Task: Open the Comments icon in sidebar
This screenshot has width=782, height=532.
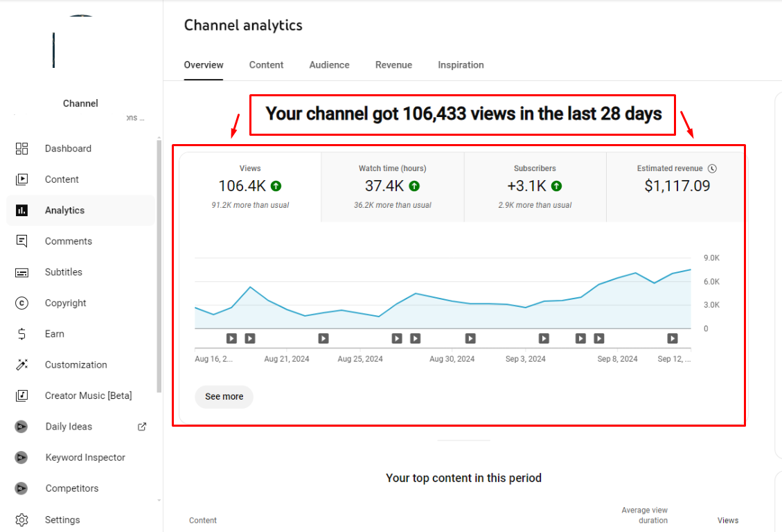Action: (x=21, y=241)
